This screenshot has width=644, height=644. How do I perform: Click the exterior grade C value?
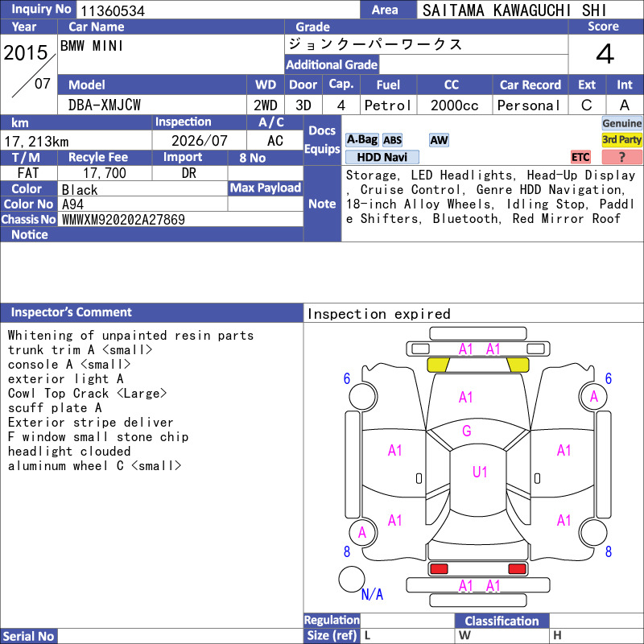(x=587, y=105)
